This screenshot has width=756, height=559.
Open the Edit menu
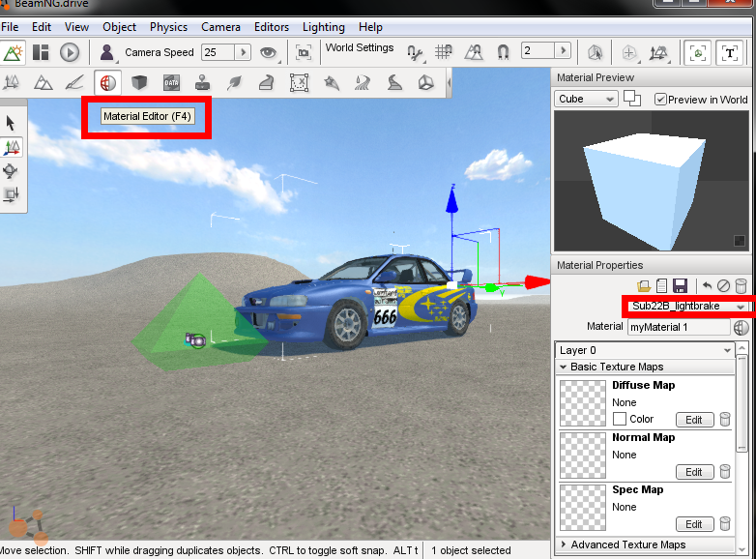42,27
